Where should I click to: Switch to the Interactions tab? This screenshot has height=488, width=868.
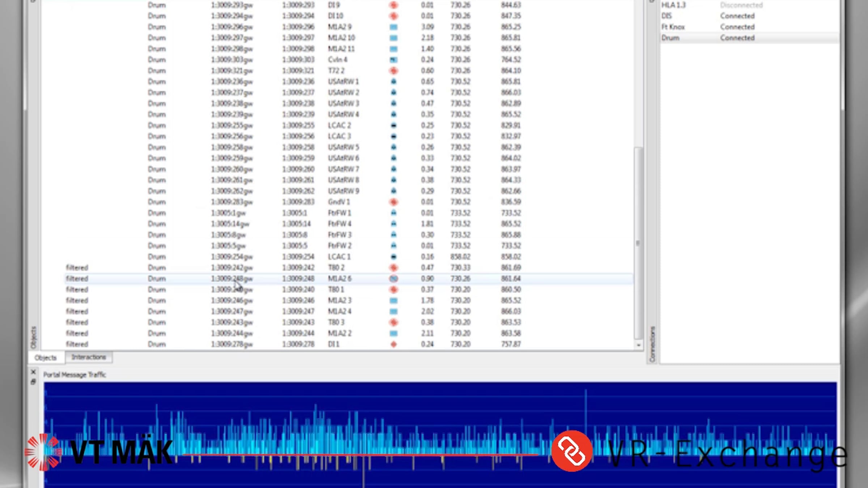(89, 357)
